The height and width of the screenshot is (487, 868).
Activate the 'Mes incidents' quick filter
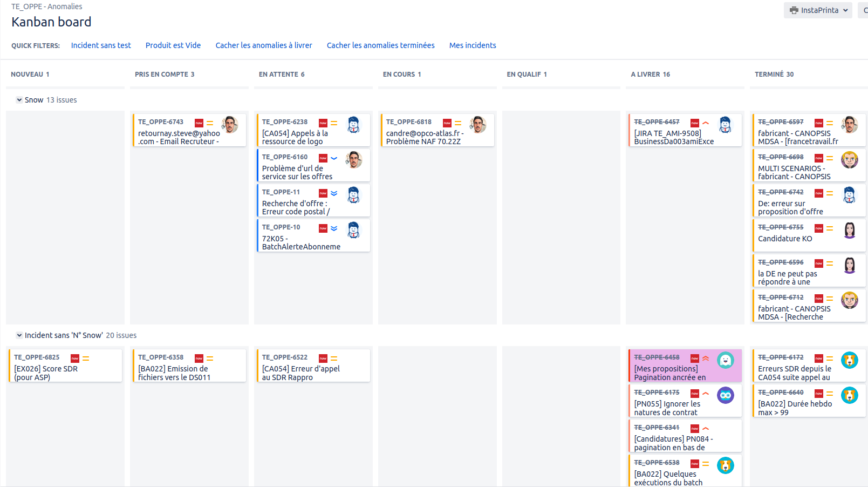pos(473,45)
